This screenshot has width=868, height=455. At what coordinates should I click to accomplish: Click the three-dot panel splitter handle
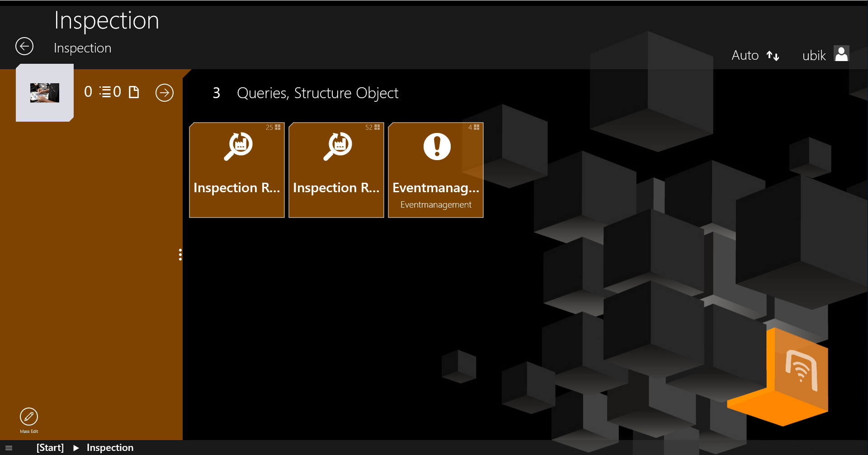point(180,255)
